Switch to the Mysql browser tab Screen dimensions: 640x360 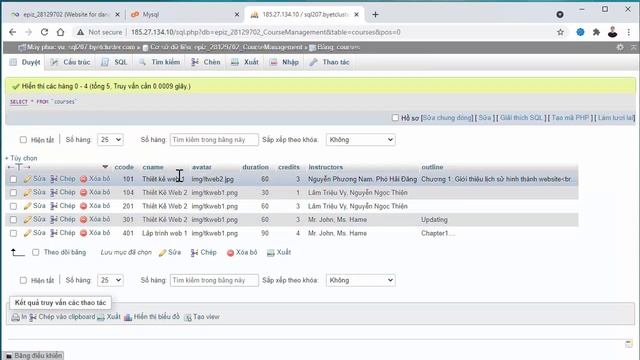point(184,15)
